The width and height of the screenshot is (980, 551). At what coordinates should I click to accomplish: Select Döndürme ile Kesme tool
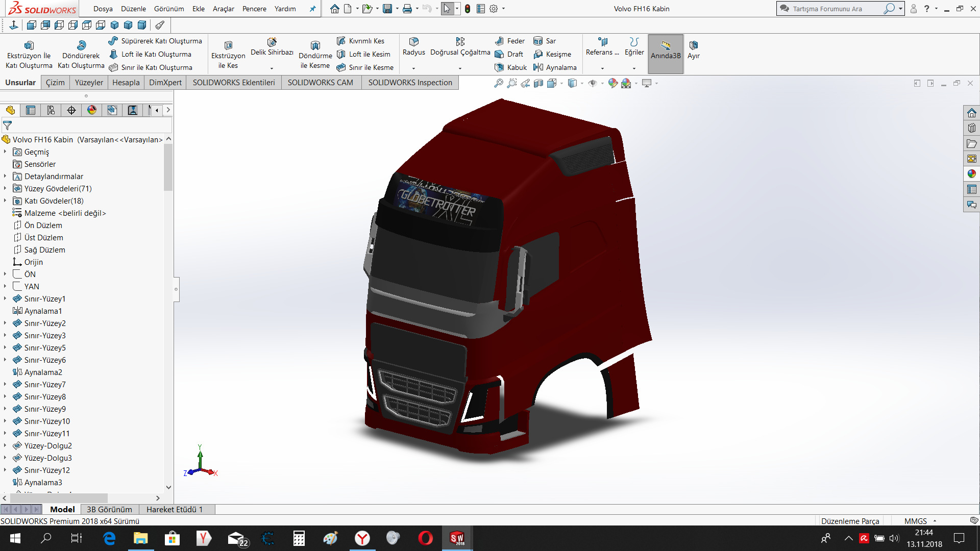pyautogui.click(x=315, y=55)
